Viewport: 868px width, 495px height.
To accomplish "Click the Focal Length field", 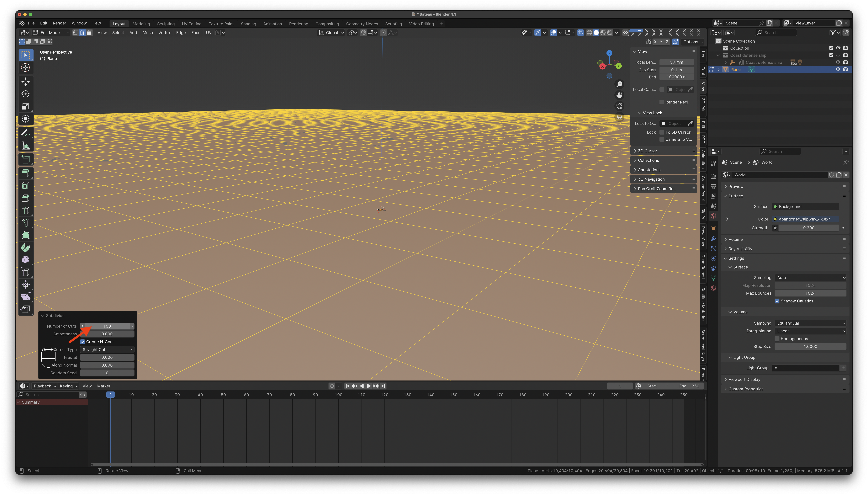I will tap(676, 62).
